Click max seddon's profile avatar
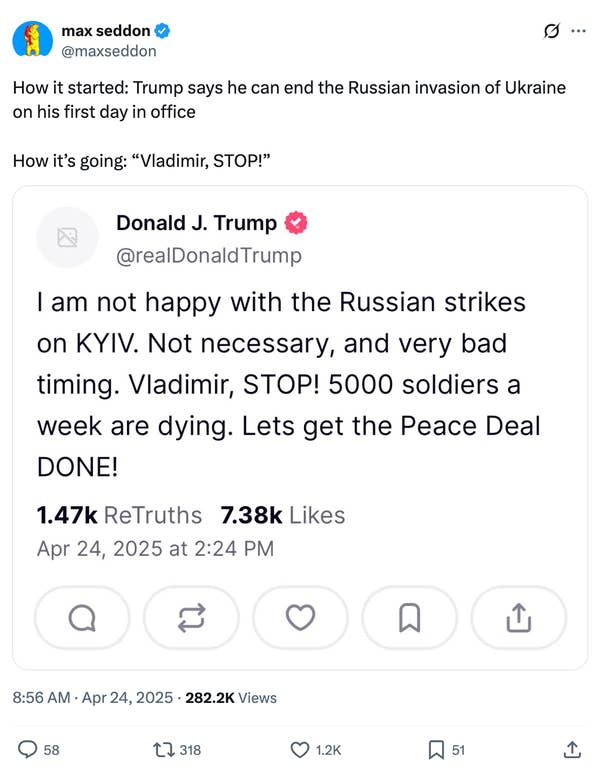 (x=33, y=39)
